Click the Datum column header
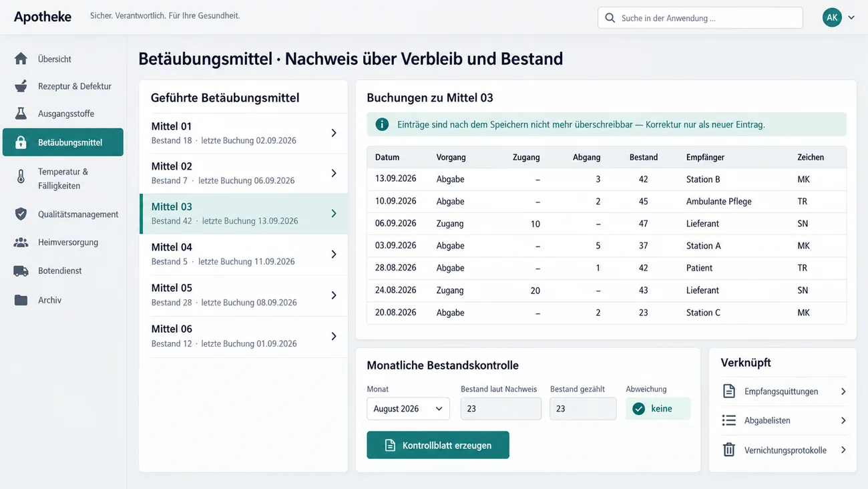Viewport: 868px width, 489px height. coord(387,157)
